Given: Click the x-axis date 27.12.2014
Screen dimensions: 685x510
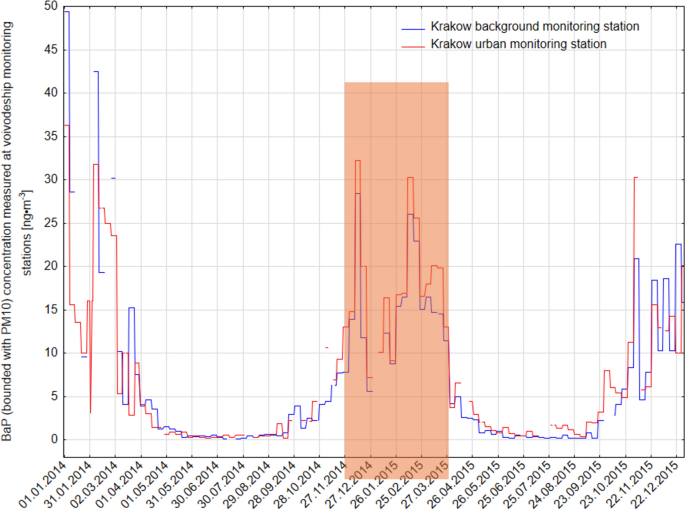Looking at the screenshot, I should 349,485.
